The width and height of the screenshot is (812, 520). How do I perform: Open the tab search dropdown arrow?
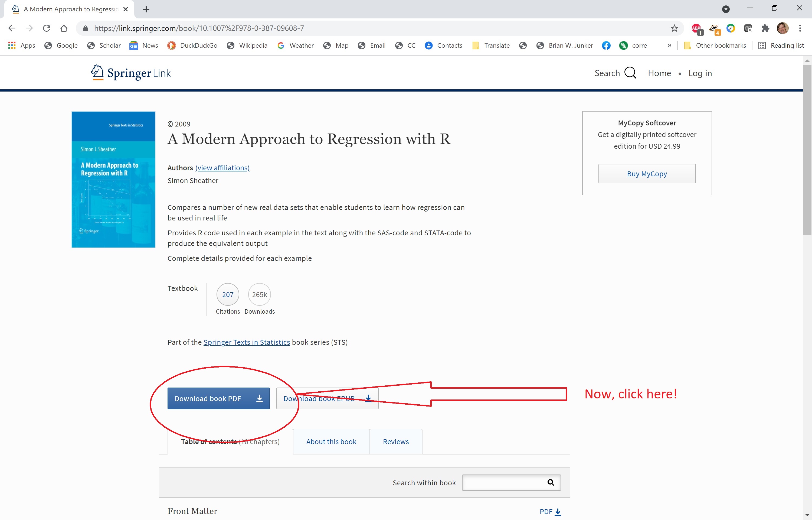[x=726, y=9]
